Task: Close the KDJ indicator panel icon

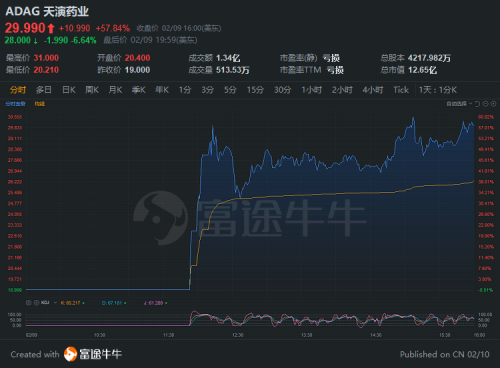Action: click(x=29, y=303)
